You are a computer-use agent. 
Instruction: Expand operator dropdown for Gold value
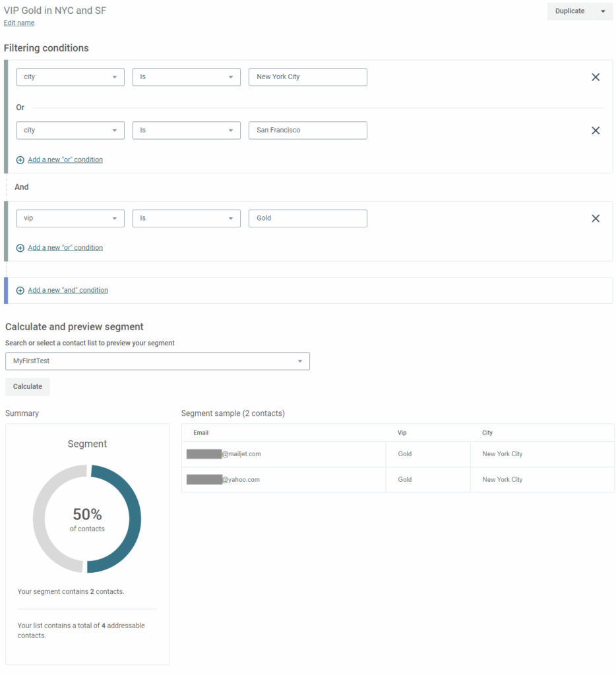[x=187, y=218]
